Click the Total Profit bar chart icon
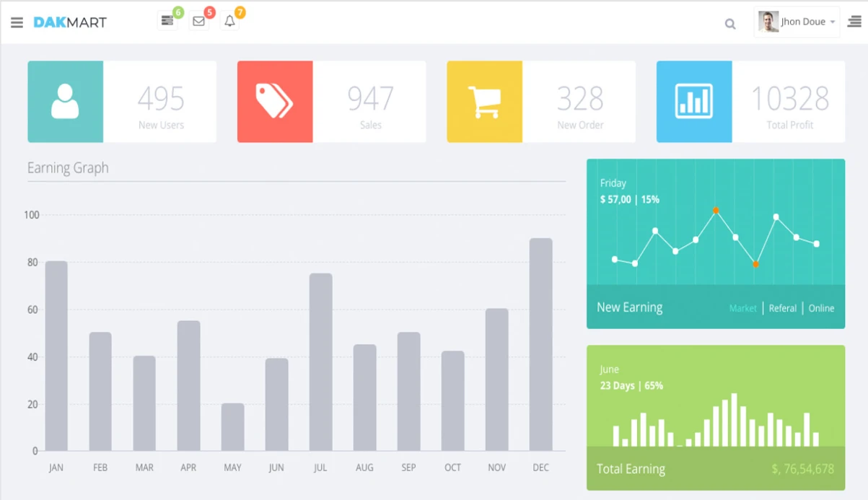Screen dimensions: 868x500 (693, 102)
